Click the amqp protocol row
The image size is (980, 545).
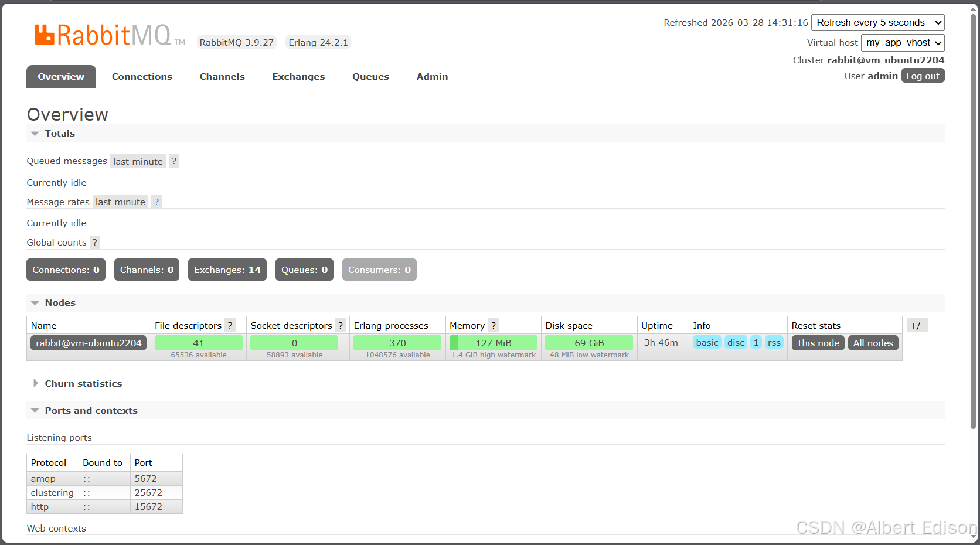pos(104,479)
